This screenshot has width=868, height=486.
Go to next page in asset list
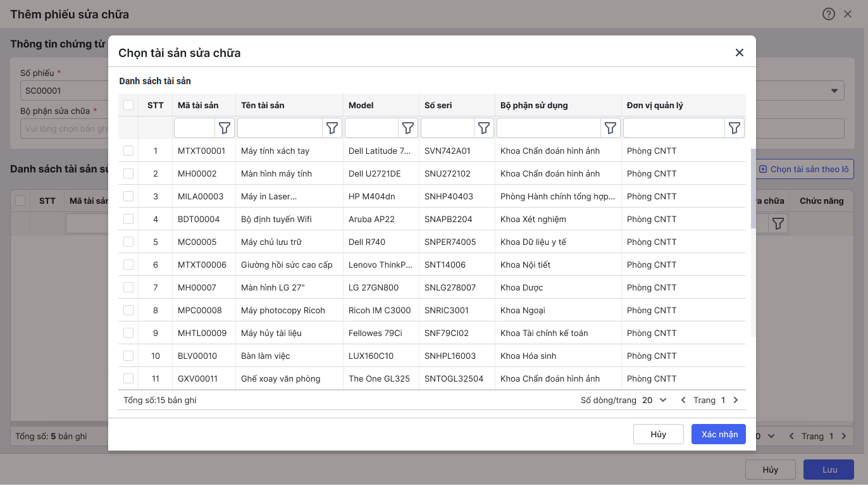click(x=736, y=400)
